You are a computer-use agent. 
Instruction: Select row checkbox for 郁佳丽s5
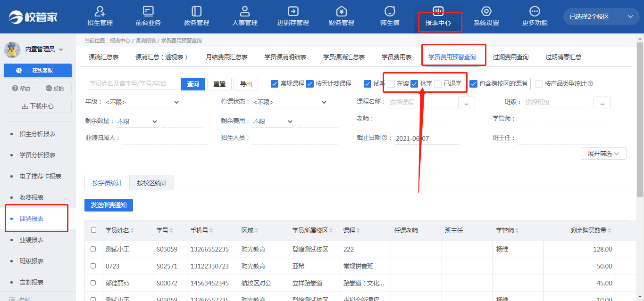point(93,283)
